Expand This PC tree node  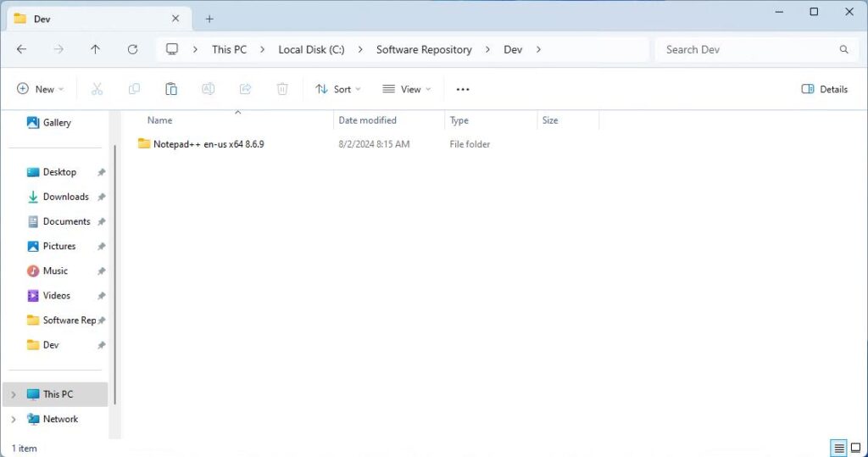(x=14, y=394)
